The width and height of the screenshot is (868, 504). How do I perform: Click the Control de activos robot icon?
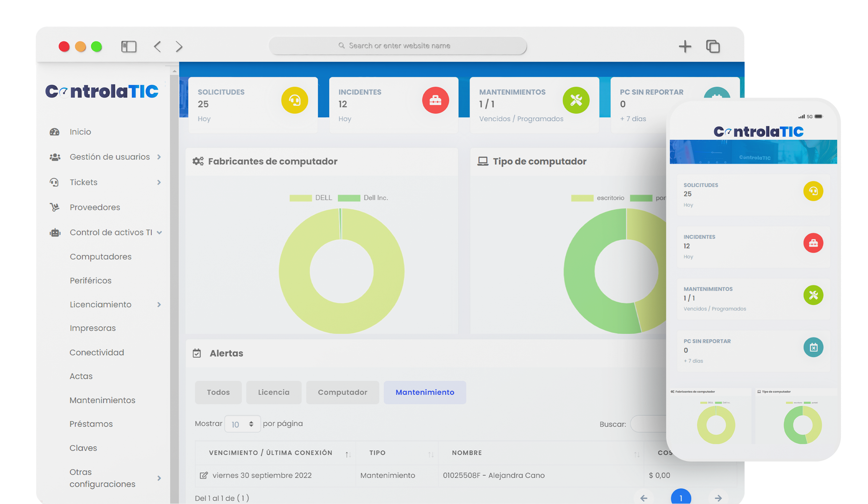(x=55, y=232)
